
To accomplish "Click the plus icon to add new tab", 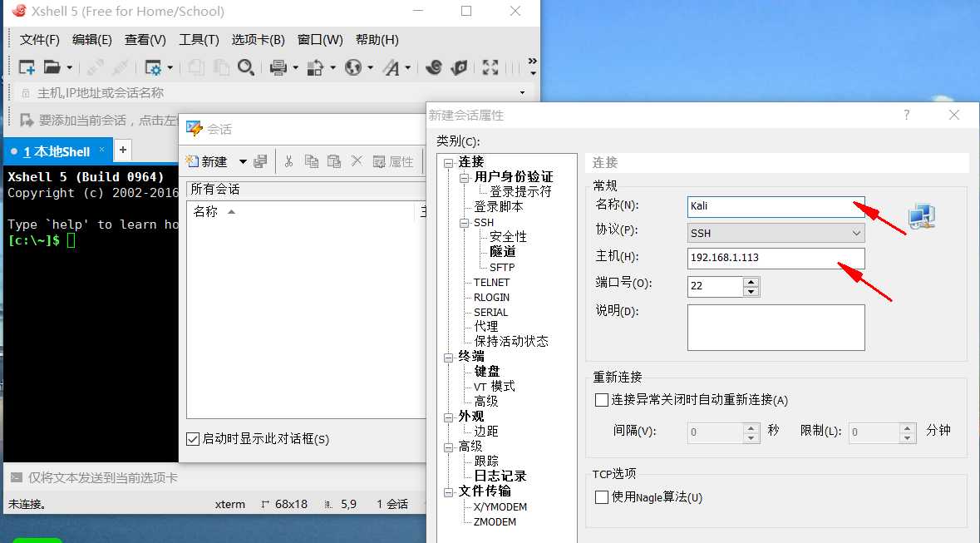I will (x=123, y=151).
